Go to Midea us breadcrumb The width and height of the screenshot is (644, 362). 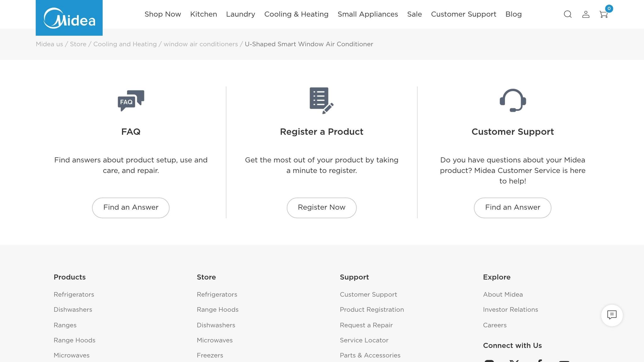click(x=49, y=44)
